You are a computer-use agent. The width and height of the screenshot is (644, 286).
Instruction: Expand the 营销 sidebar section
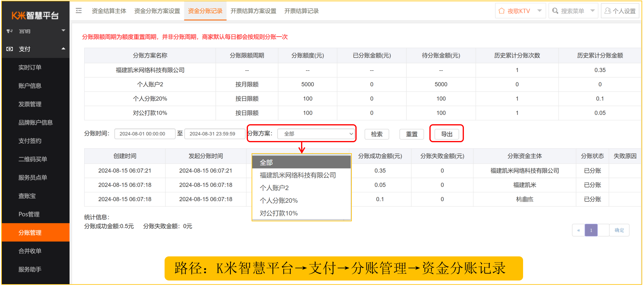click(x=63, y=31)
